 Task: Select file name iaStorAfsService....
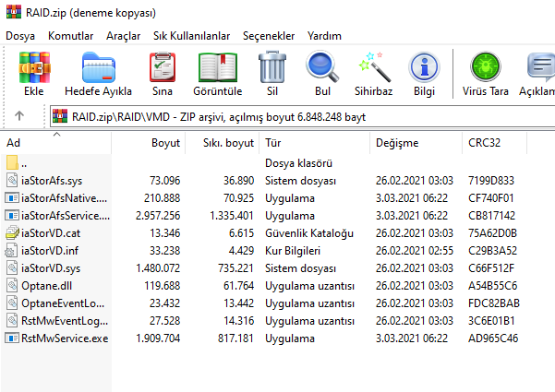[x=66, y=216]
